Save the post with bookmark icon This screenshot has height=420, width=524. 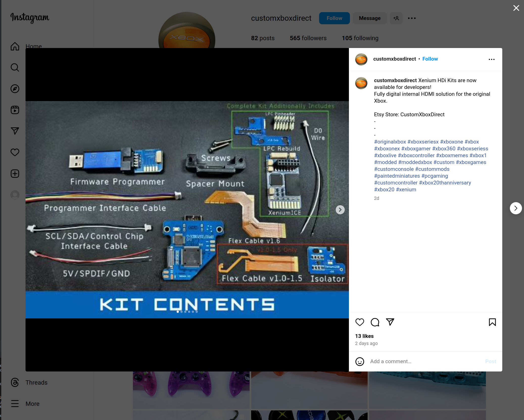(x=492, y=322)
